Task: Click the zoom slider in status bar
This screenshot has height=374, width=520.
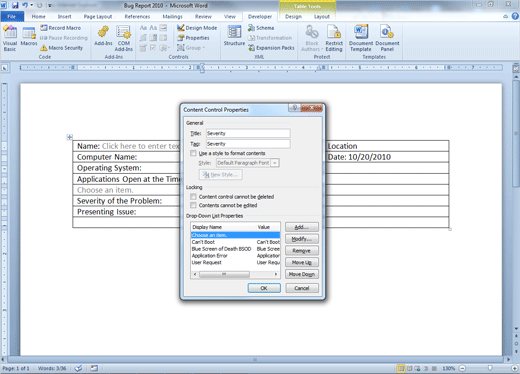Action: click(x=490, y=368)
